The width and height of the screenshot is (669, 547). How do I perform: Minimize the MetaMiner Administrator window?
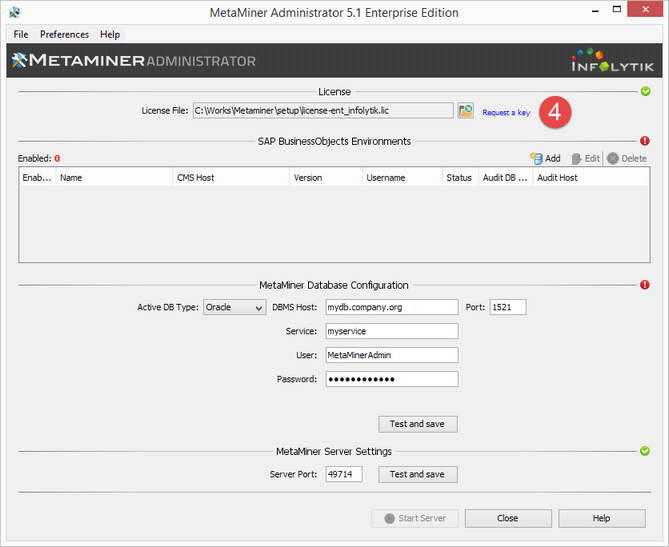click(595, 11)
